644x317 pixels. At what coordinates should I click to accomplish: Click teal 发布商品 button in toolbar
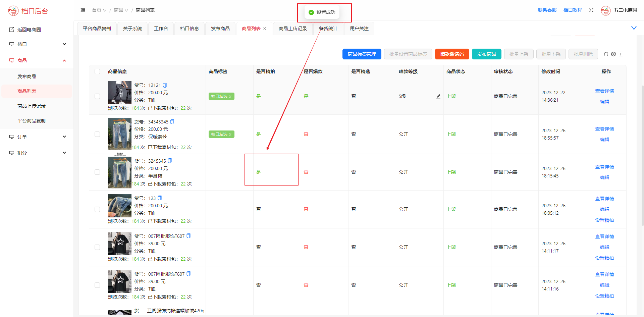[x=487, y=54]
